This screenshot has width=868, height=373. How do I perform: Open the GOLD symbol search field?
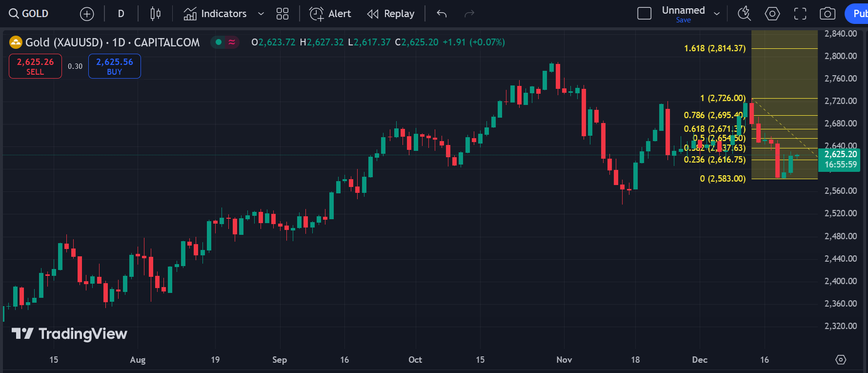[x=29, y=14]
